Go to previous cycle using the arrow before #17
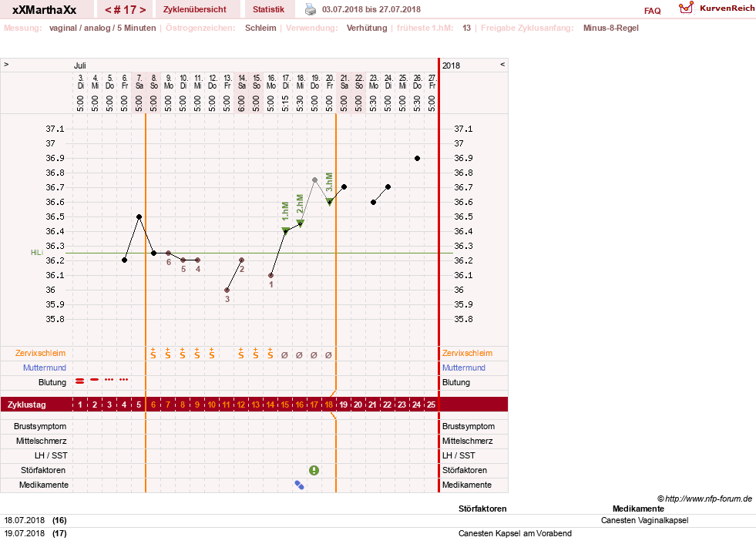 pyautogui.click(x=108, y=10)
